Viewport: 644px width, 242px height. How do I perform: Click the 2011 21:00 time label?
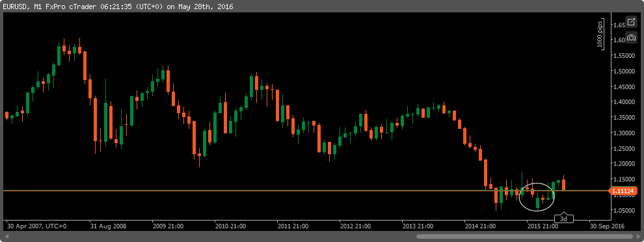(293, 226)
